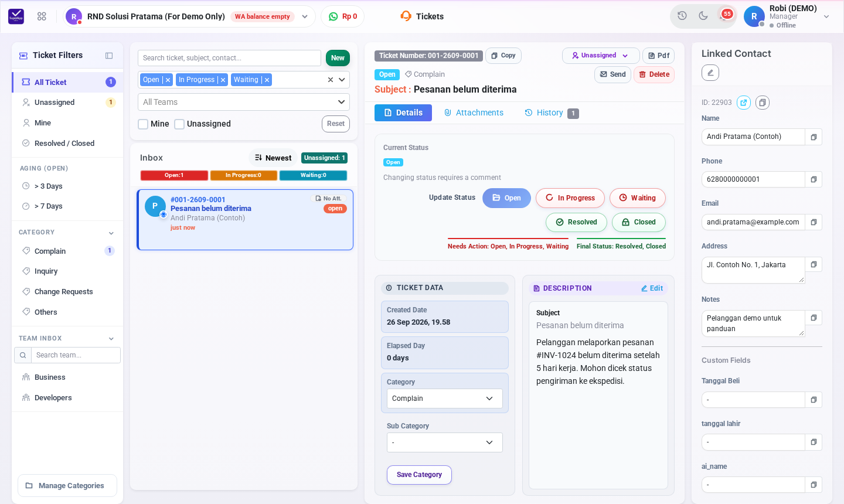
Task: Collapse the TEAM INBOX section chevron
Action: tap(111, 339)
